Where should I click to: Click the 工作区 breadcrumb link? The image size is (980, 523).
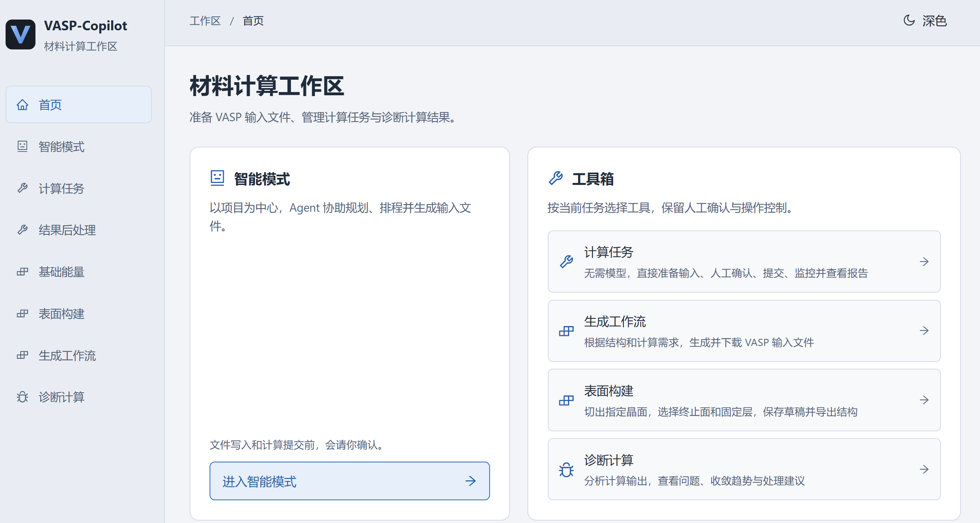point(205,21)
